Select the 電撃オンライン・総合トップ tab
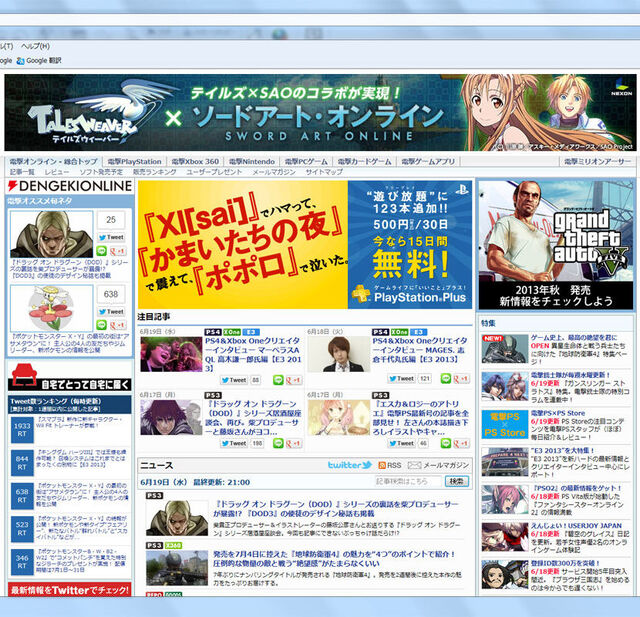Image resolution: width=640 pixels, height=617 pixels. click(53, 162)
